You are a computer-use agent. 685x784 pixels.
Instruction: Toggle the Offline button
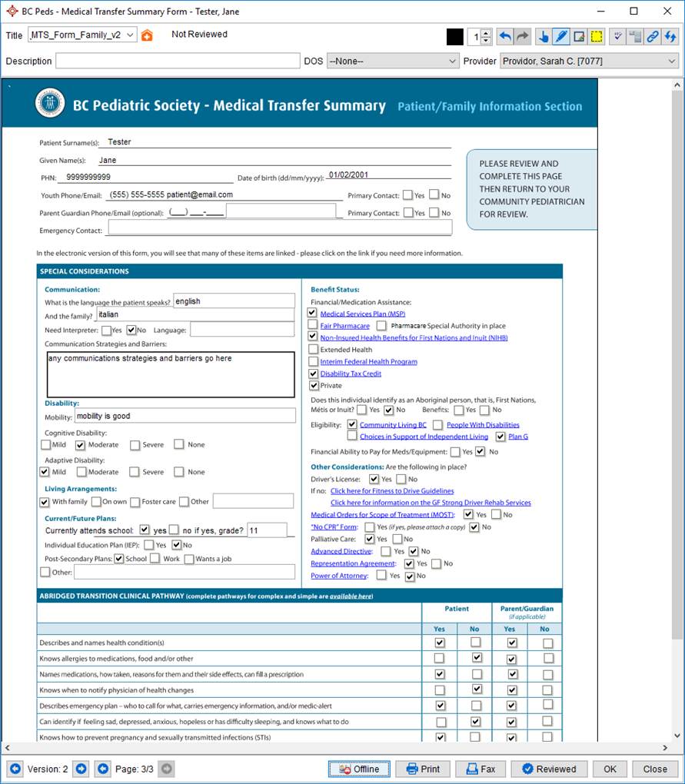coord(359,769)
